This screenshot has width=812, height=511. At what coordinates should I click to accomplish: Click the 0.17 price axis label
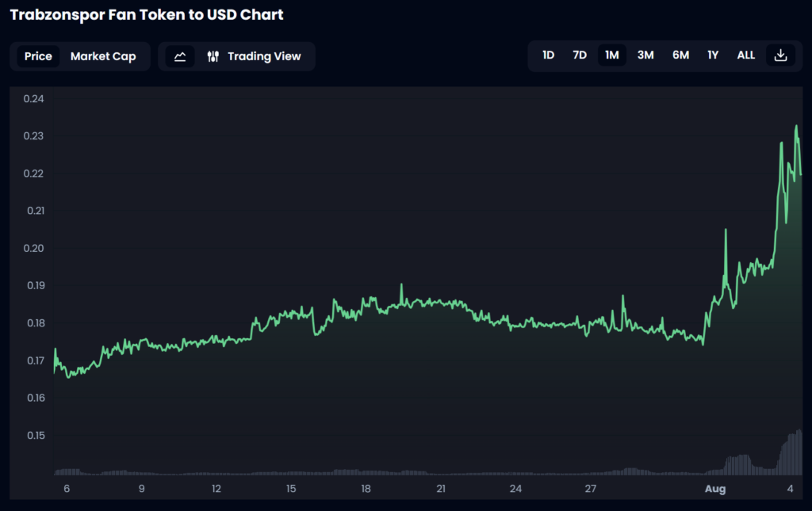pyautogui.click(x=36, y=360)
